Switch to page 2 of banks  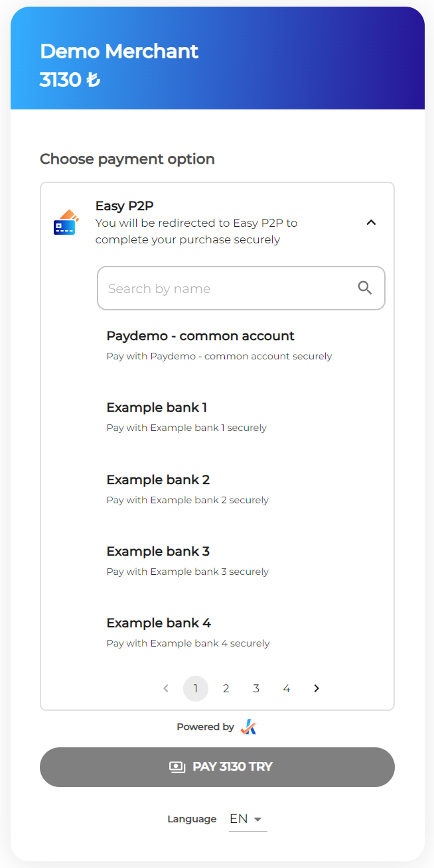click(226, 688)
